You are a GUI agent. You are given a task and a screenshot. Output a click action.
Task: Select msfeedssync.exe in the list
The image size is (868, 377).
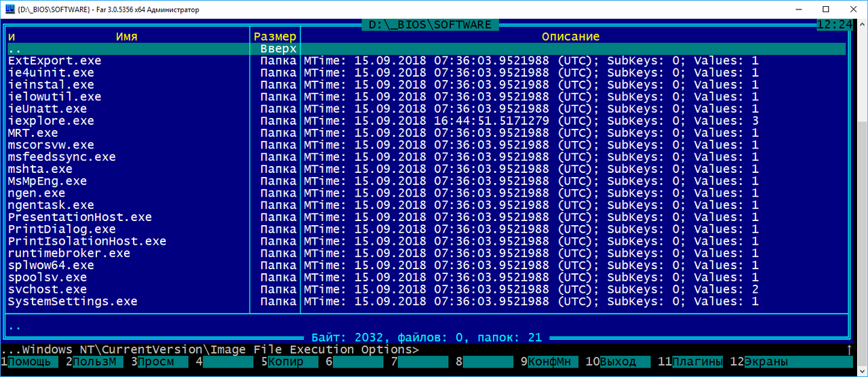click(x=427, y=157)
